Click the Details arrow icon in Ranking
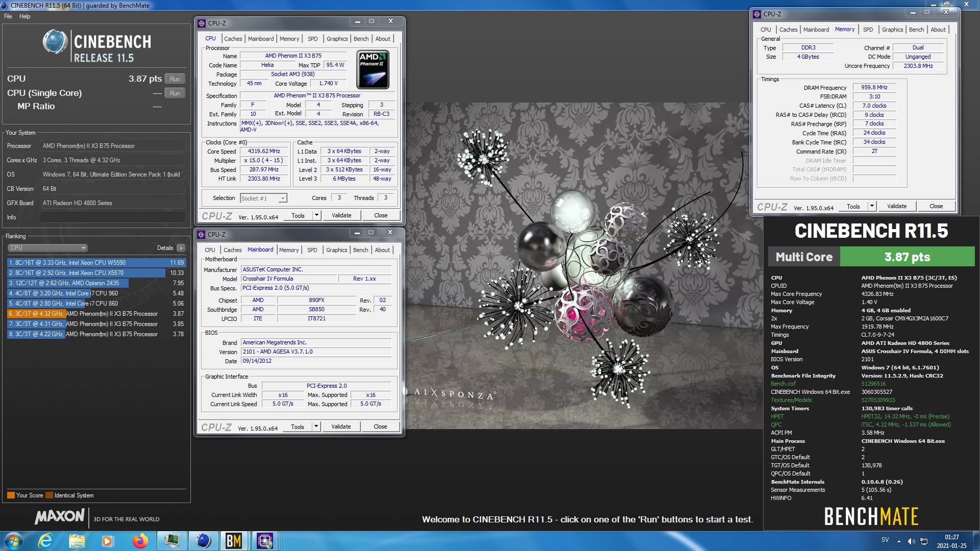The height and width of the screenshot is (551, 980). [181, 248]
